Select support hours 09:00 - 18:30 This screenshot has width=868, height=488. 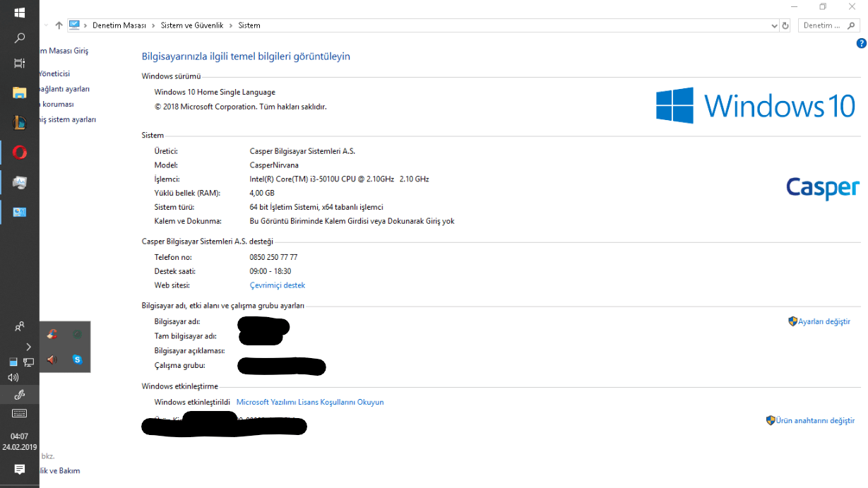(270, 271)
